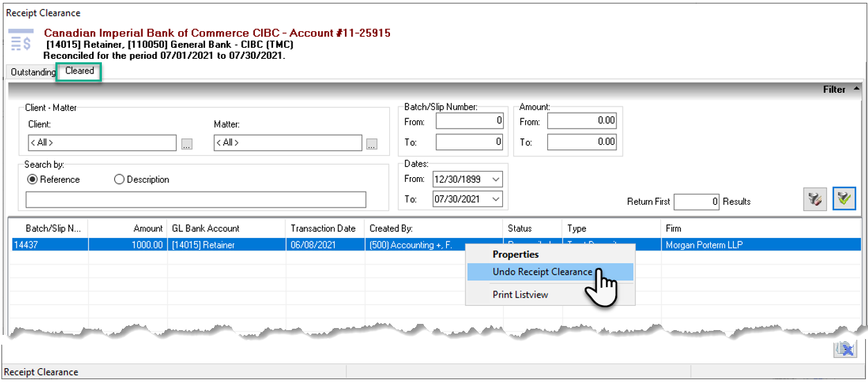Switch to the Outstanding tab

click(x=33, y=72)
